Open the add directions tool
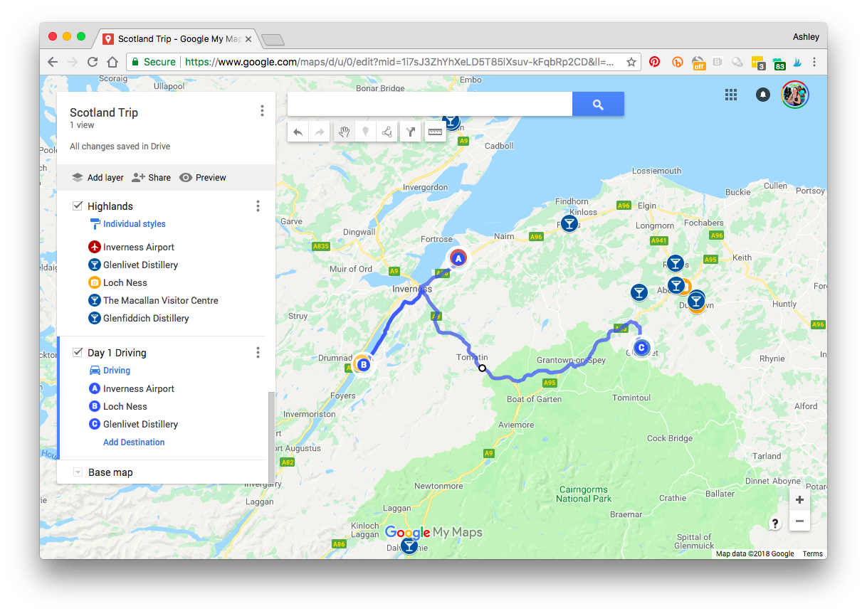 (411, 132)
